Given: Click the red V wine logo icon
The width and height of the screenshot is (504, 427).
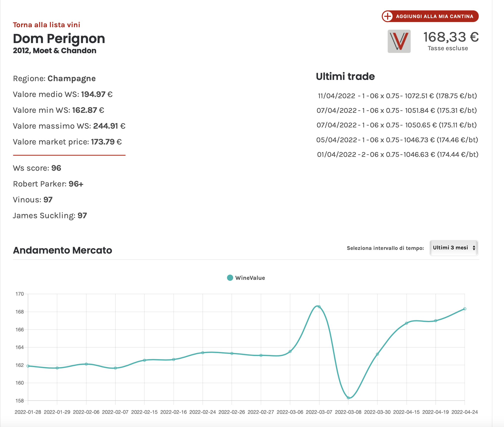Looking at the screenshot, I should [x=399, y=41].
